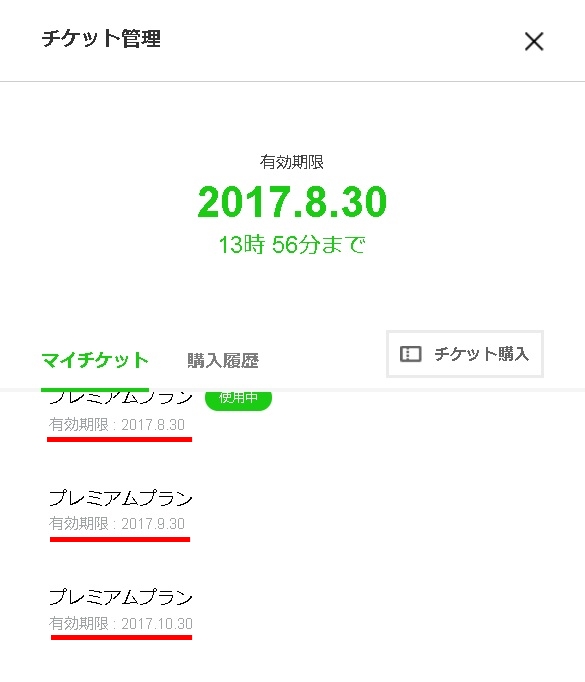Click the red underline below 2017.10.30
585x682 pixels.
121,638
